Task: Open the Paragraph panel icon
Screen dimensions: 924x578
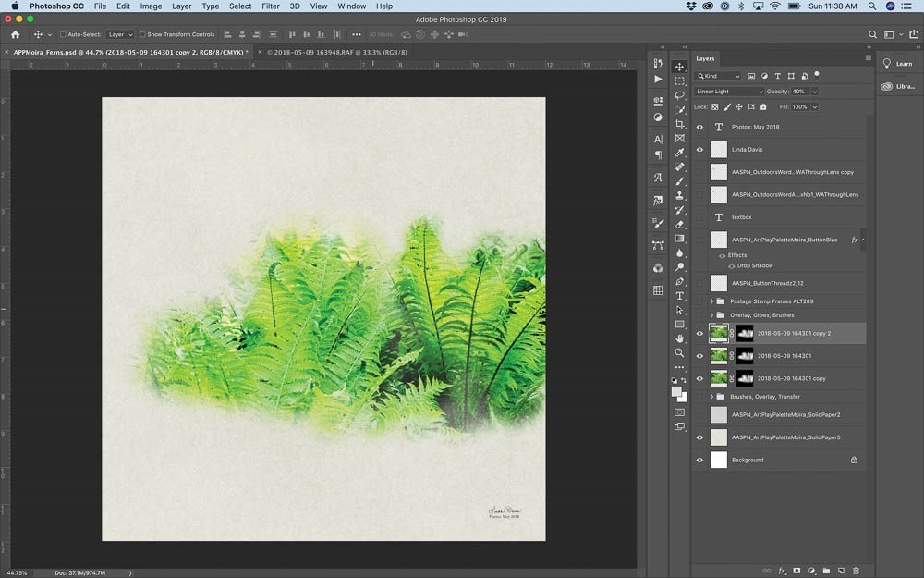Action: [658, 155]
